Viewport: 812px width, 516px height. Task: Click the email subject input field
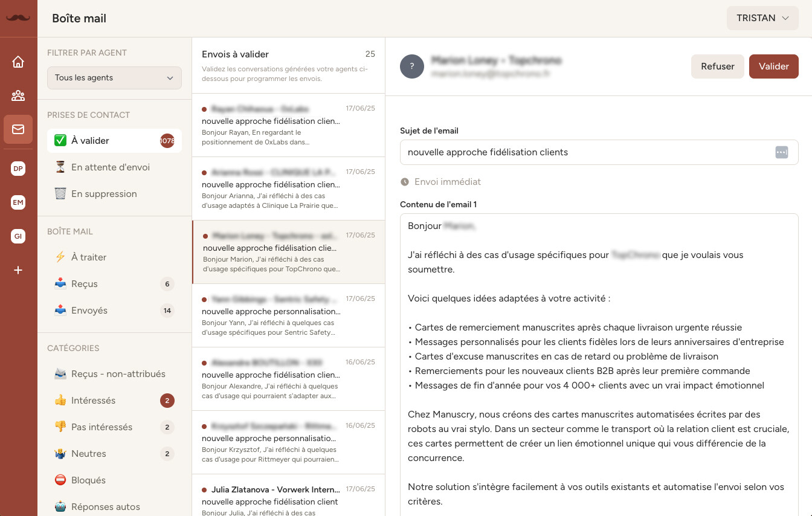(586, 152)
